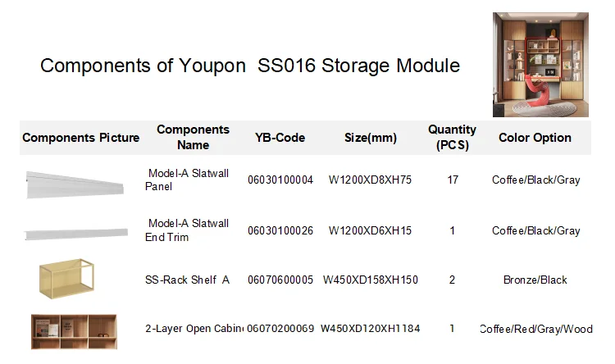This screenshot has width=615, height=364.
Task: Click the 2-Layer Open Cabinet picture
Action: [74, 331]
